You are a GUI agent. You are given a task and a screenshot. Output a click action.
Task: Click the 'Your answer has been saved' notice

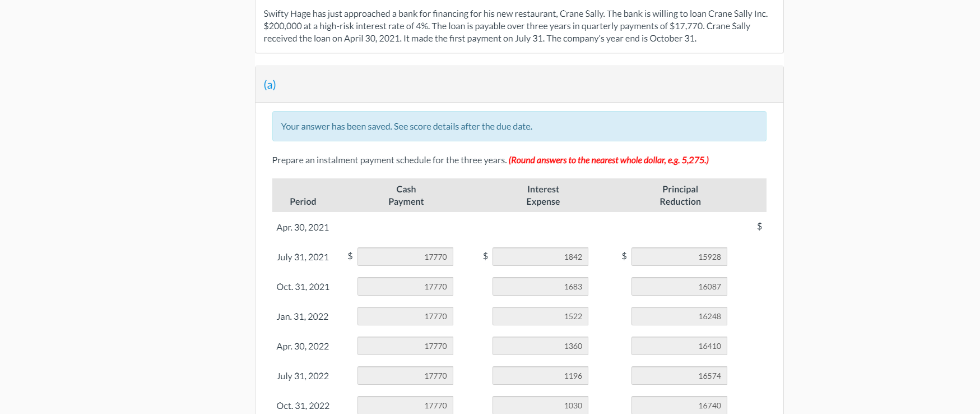pos(519,126)
